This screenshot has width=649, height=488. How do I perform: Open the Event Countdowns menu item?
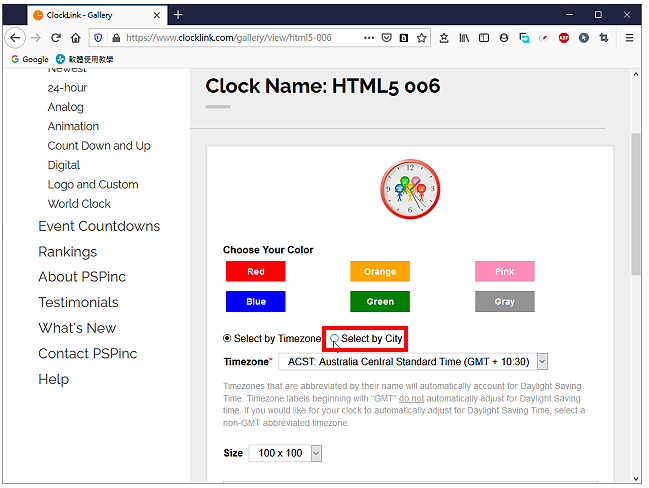click(x=99, y=226)
